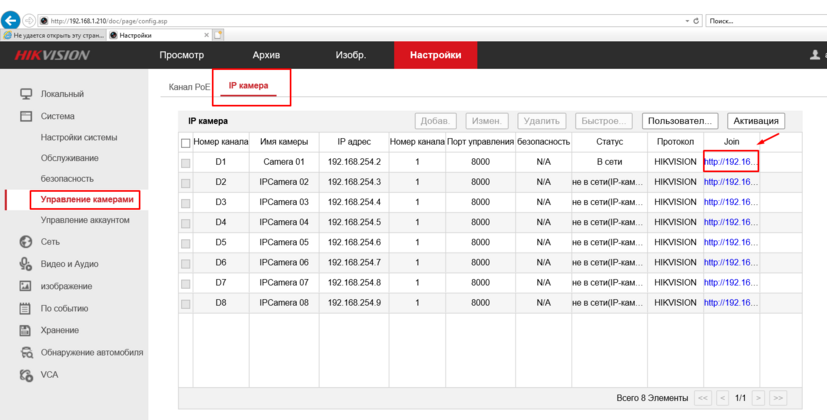Click the Сеть globe icon in sidebar
Viewport: 827px width, 420px height.
coord(26,242)
